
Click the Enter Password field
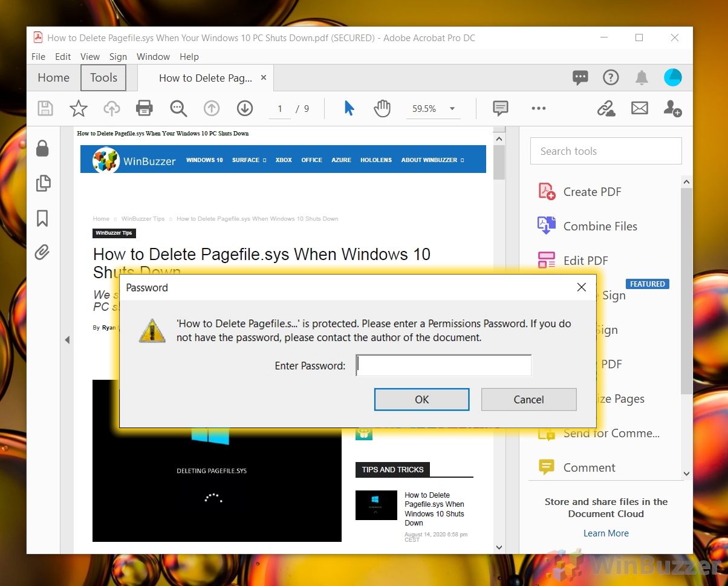[444, 365]
